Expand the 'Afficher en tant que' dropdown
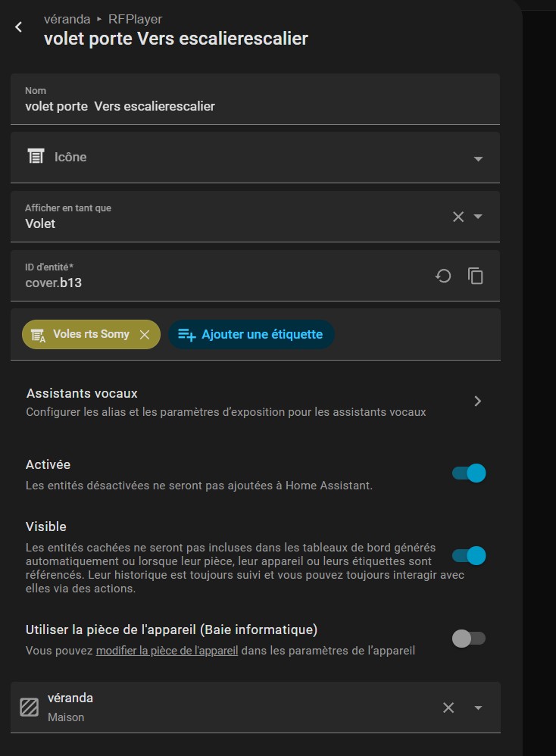Screen dimensions: 556x756 click(478, 217)
